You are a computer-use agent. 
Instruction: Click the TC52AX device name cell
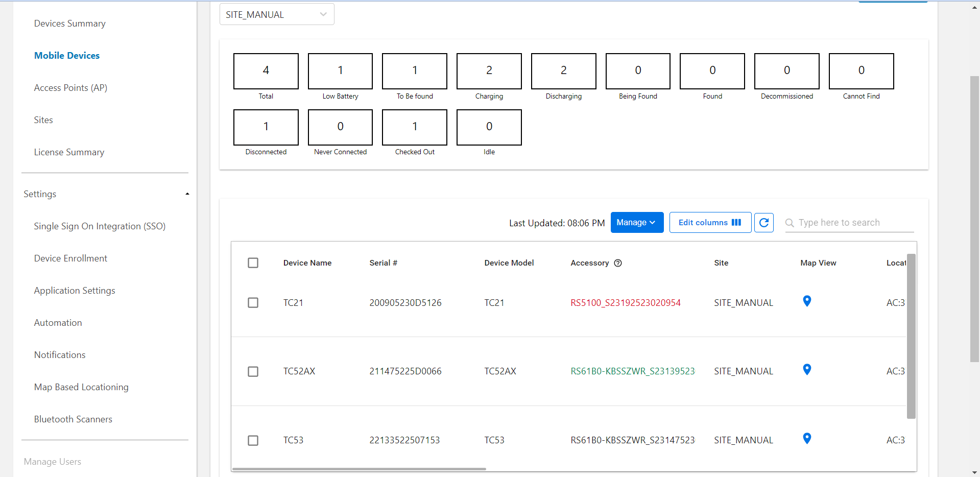tap(299, 371)
